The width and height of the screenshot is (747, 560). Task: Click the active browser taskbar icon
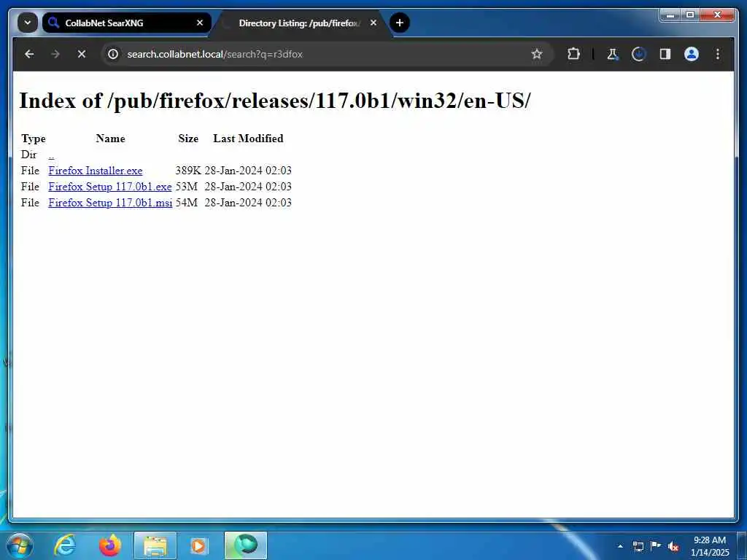[246, 545]
